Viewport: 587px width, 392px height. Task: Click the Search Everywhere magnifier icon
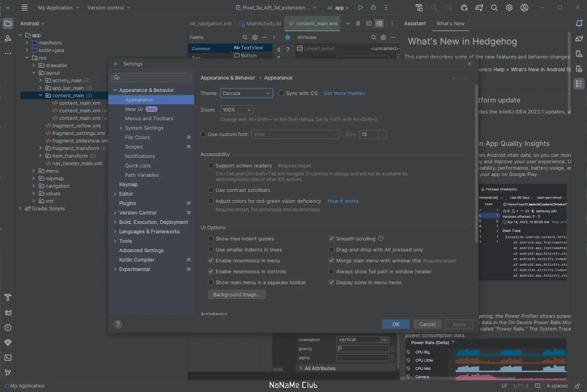coord(494,8)
